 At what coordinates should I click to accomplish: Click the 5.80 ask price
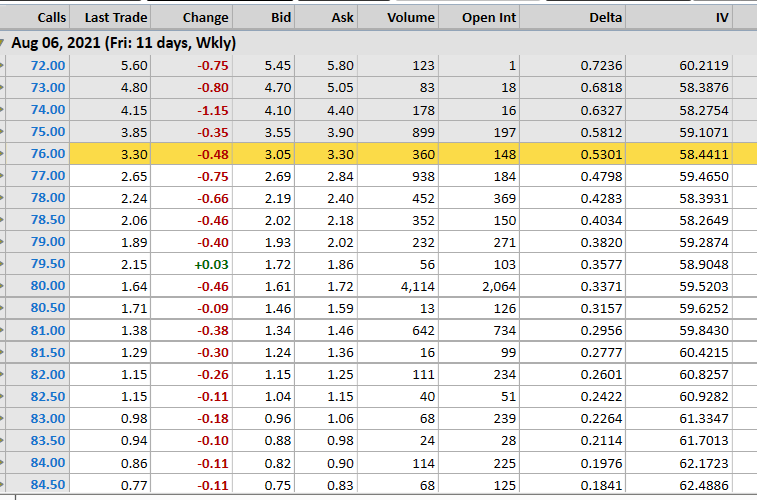[340, 66]
